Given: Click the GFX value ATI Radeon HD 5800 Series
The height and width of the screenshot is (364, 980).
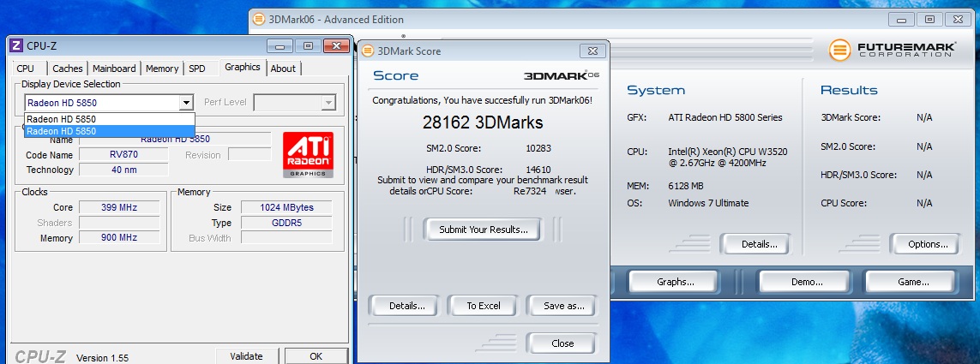Looking at the screenshot, I should click(x=725, y=117).
